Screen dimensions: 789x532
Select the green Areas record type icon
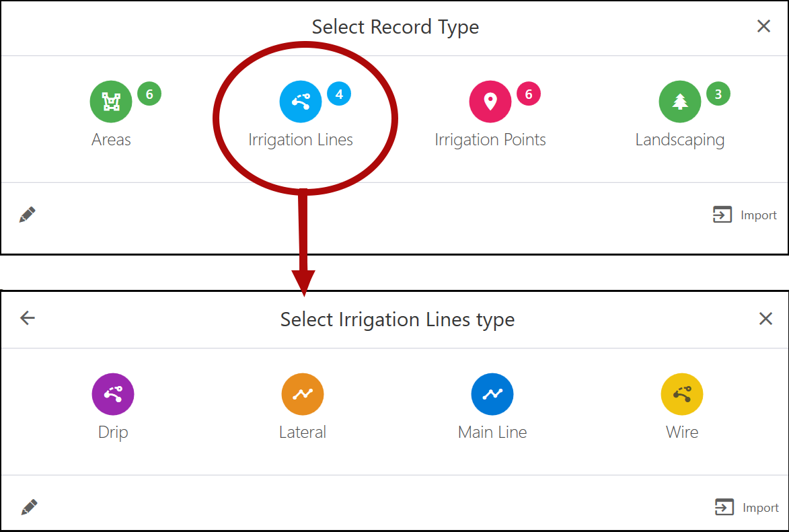pyautogui.click(x=111, y=102)
